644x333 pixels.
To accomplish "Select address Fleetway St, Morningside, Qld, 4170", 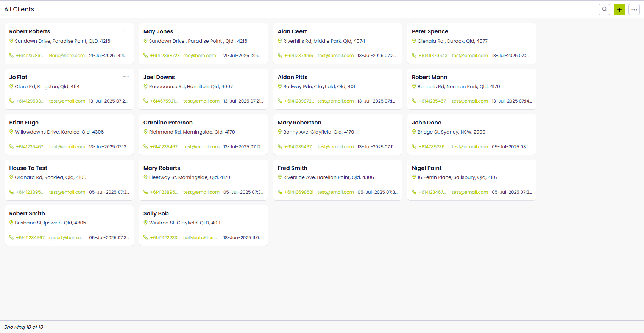I will (x=190, y=177).
